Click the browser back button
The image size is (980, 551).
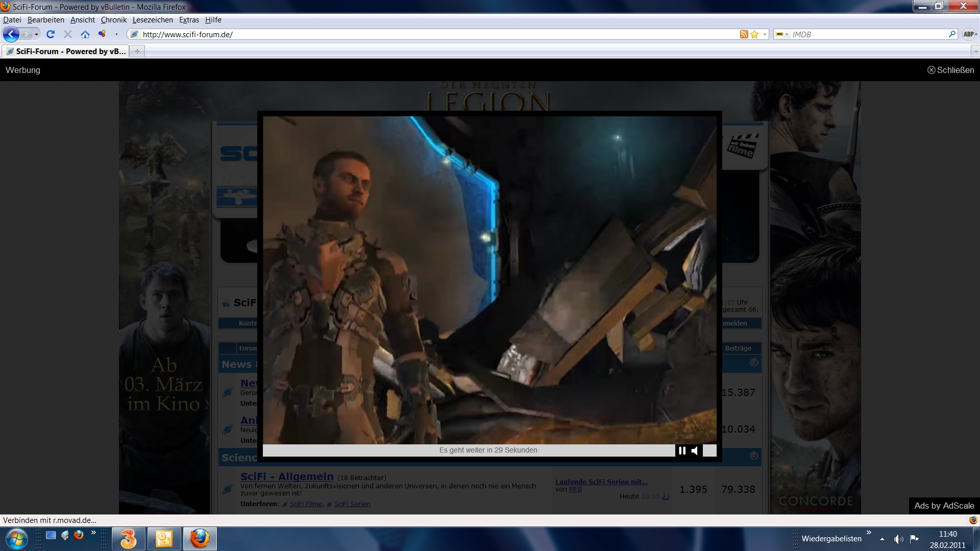(x=11, y=34)
